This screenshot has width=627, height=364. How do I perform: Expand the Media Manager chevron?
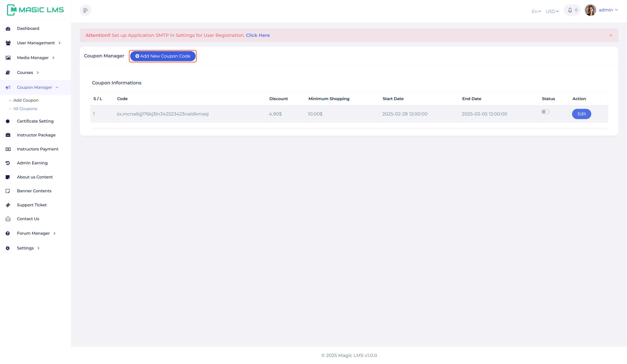(x=53, y=58)
